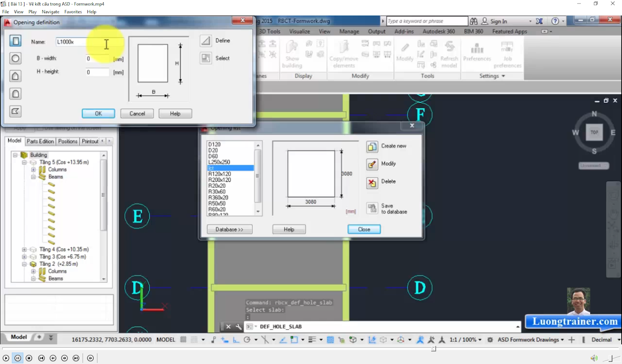
Task: Click OK in Opening definition dialog
Action: [x=98, y=113]
